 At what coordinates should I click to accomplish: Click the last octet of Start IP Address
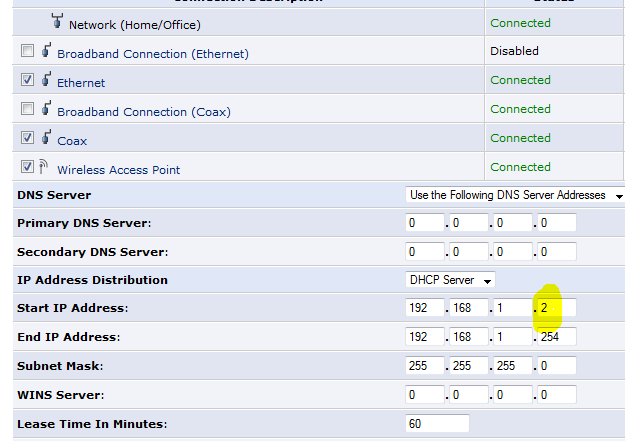[x=557, y=307]
